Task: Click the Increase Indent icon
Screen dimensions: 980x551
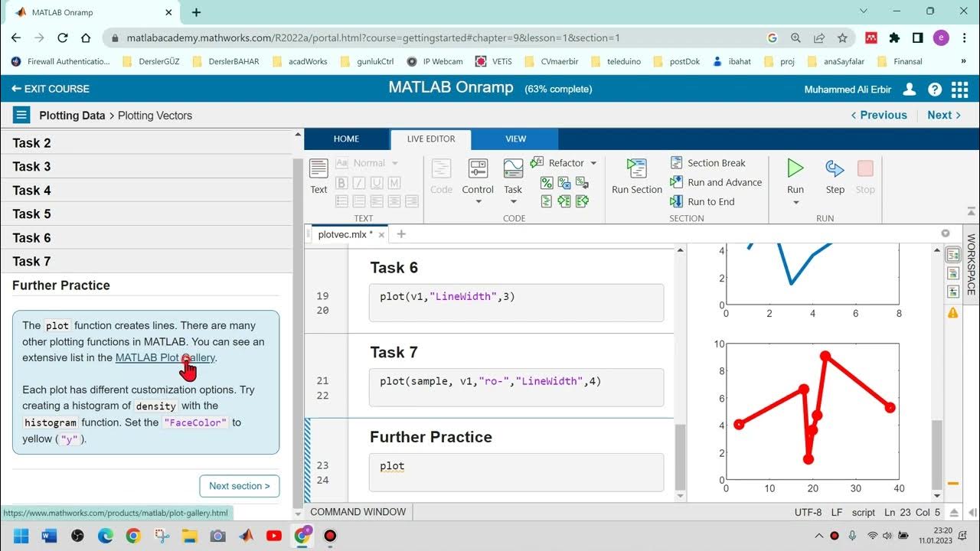Action: [564, 201]
